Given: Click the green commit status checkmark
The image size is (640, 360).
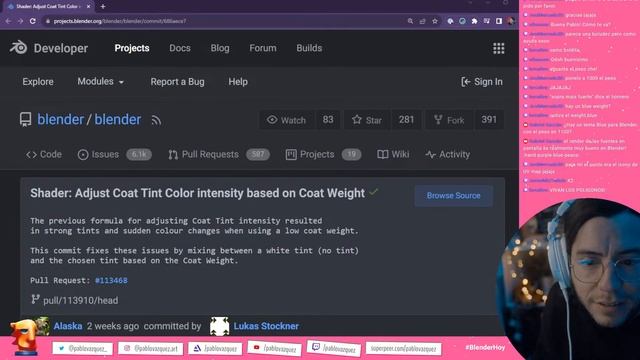Looking at the screenshot, I should tap(373, 192).
